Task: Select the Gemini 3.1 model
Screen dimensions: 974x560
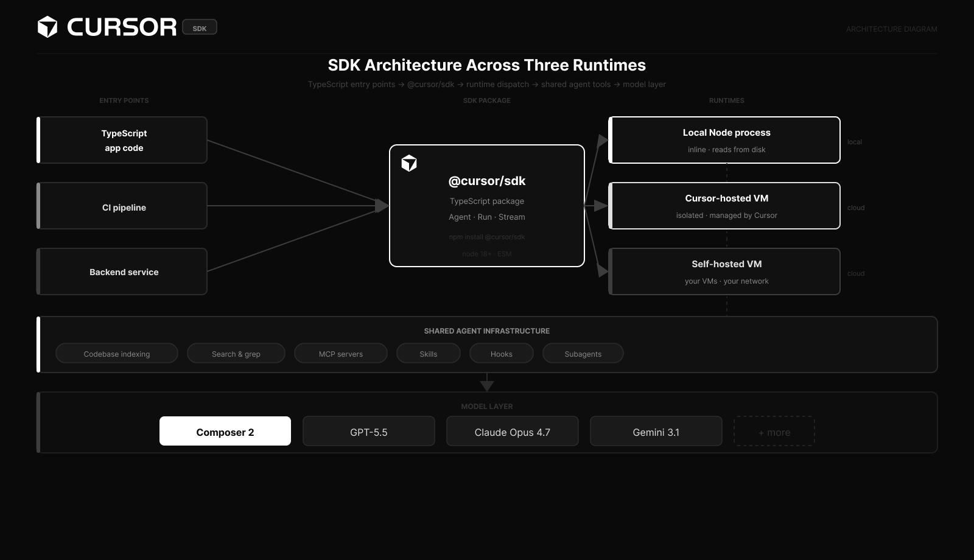Action: [x=656, y=431]
